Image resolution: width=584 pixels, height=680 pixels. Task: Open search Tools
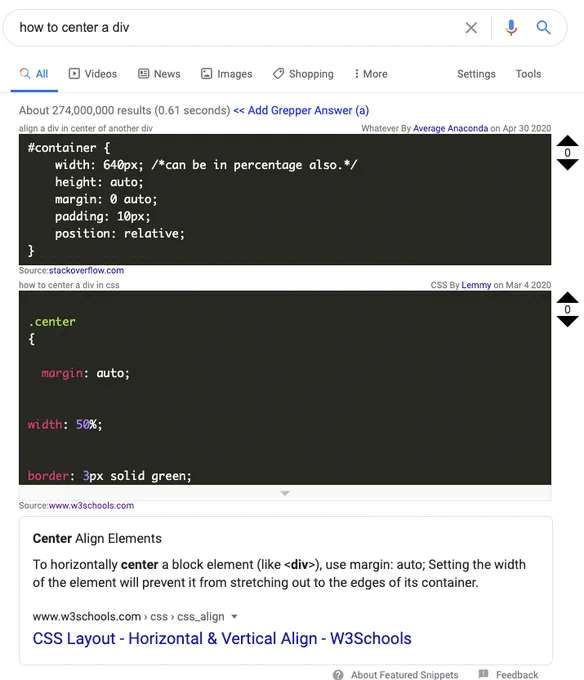pyautogui.click(x=528, y=74)
